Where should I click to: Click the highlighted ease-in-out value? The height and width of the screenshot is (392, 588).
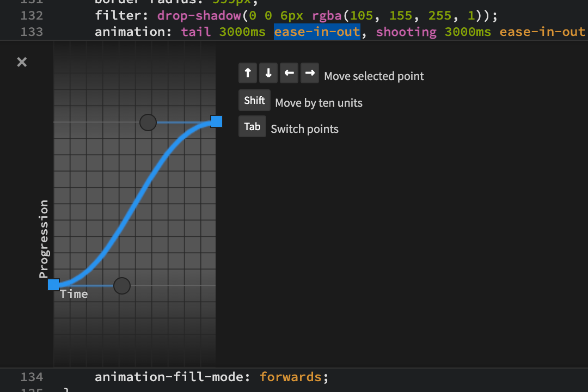317,32
